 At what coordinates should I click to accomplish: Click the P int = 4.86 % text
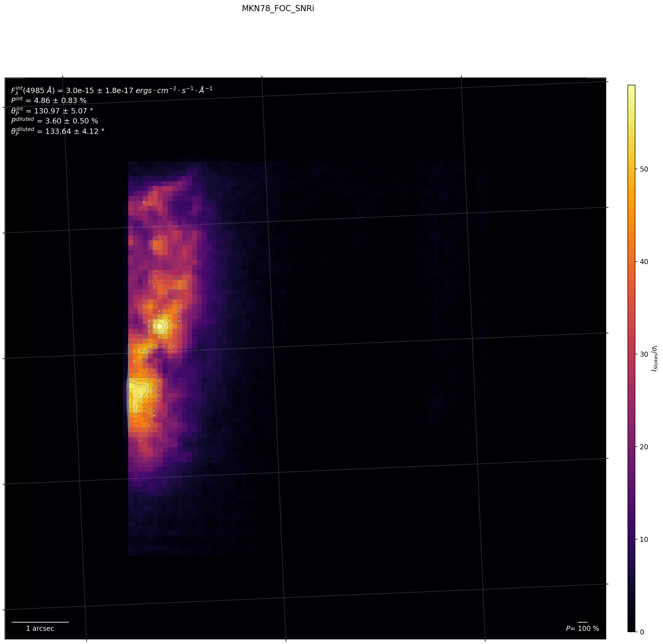coord(49,101)
